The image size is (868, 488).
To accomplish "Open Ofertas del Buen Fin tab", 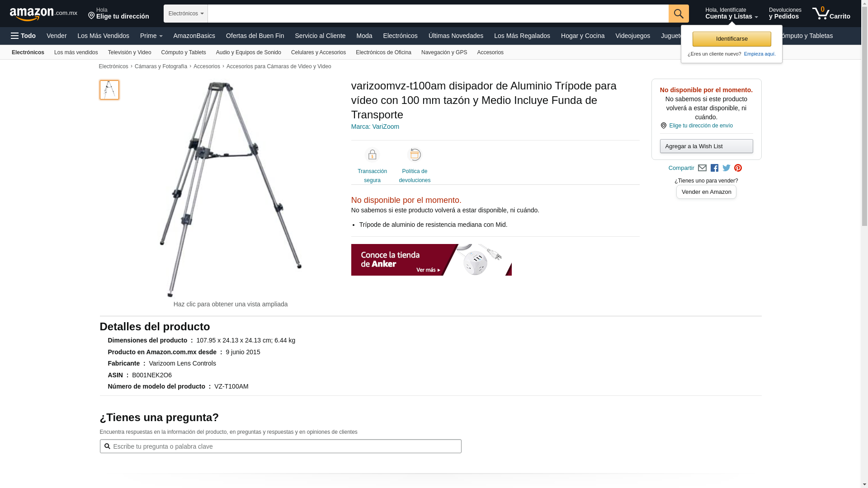I will [x=255, y=36].
